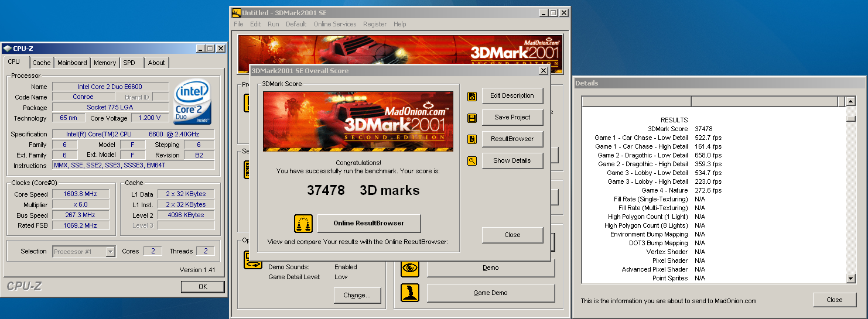
Task: Click the Change... button in options
Action: (357, 296)
